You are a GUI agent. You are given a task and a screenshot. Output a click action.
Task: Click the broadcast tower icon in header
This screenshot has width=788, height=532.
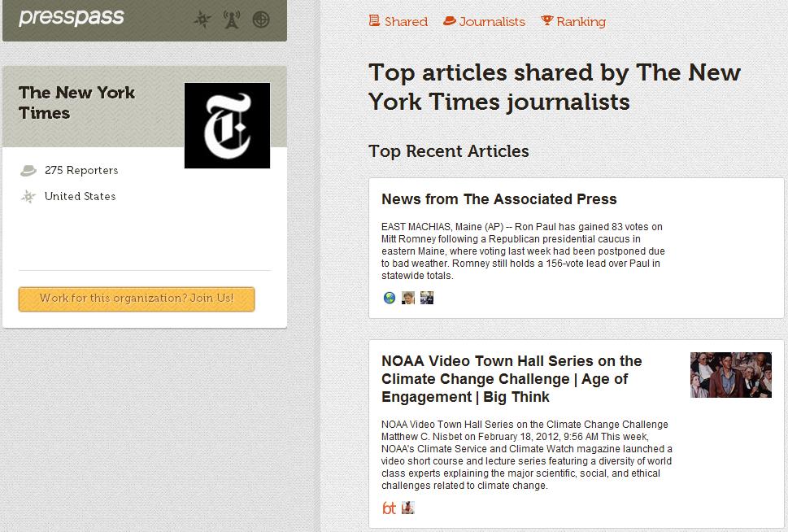232,20
